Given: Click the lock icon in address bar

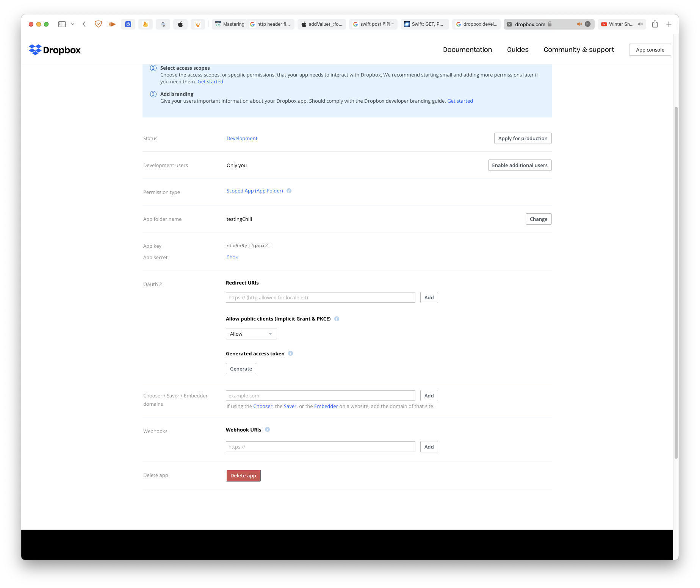Looking at the screenshot, I should point(550,24).
